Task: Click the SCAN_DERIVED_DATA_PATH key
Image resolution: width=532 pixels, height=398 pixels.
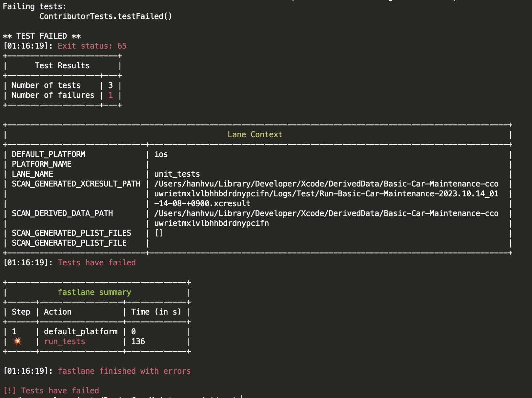Action: 62,213
